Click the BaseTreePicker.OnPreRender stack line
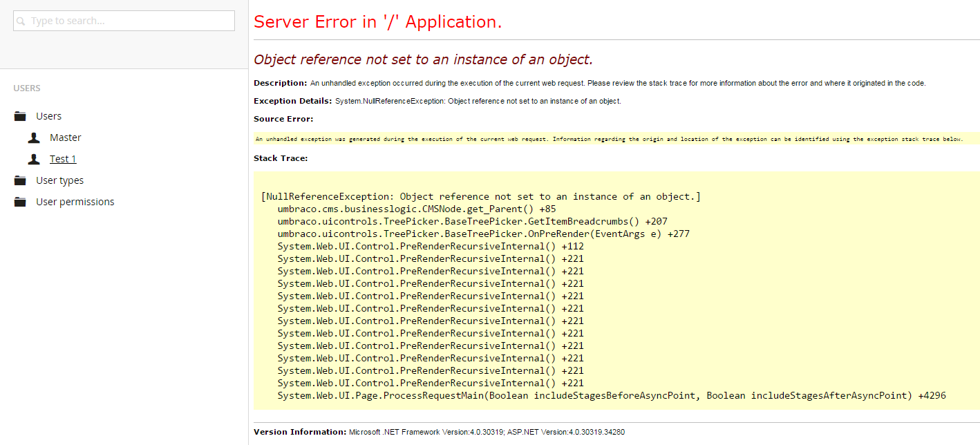 [x=484, y=234]
